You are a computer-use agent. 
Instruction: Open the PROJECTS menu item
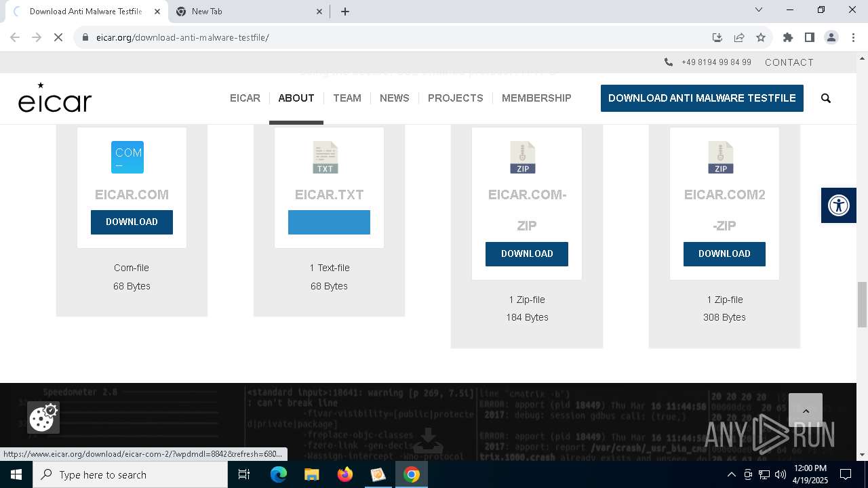456,98
